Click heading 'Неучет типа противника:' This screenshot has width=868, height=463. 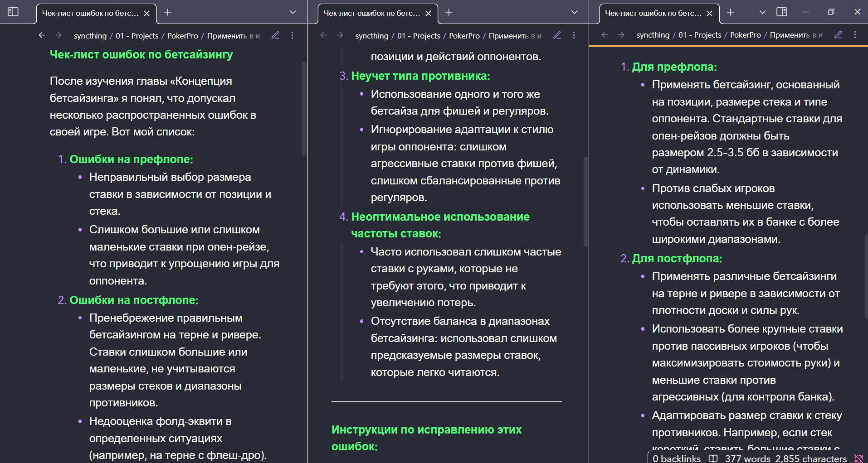tap(420, 76)
